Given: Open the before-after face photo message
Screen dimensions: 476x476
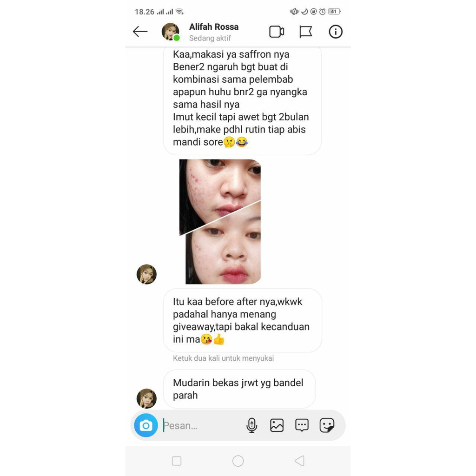Looking at the screenshot, I should coord(220,222).
